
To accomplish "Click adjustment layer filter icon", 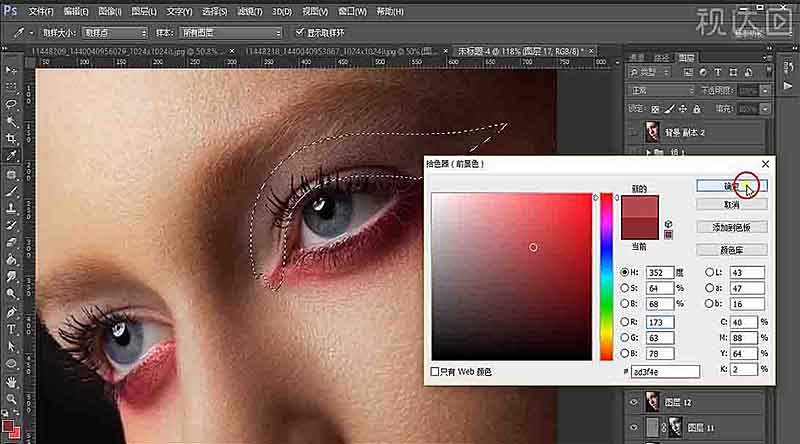I will [x=703, y=72].
